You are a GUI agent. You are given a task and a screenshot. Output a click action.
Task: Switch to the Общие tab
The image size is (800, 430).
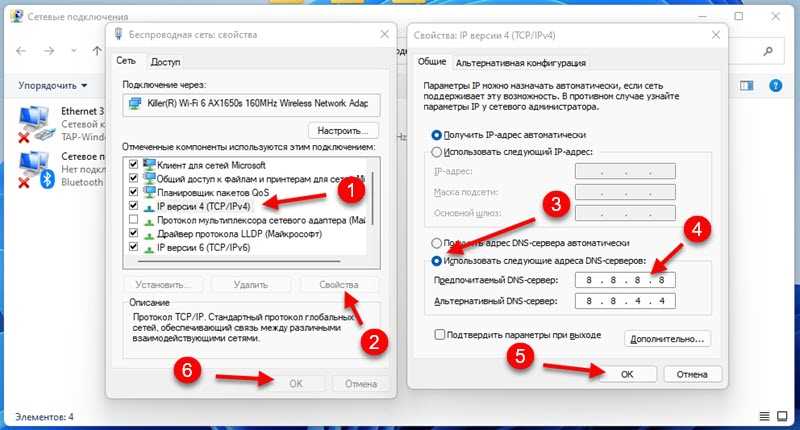tap(432, 62)
